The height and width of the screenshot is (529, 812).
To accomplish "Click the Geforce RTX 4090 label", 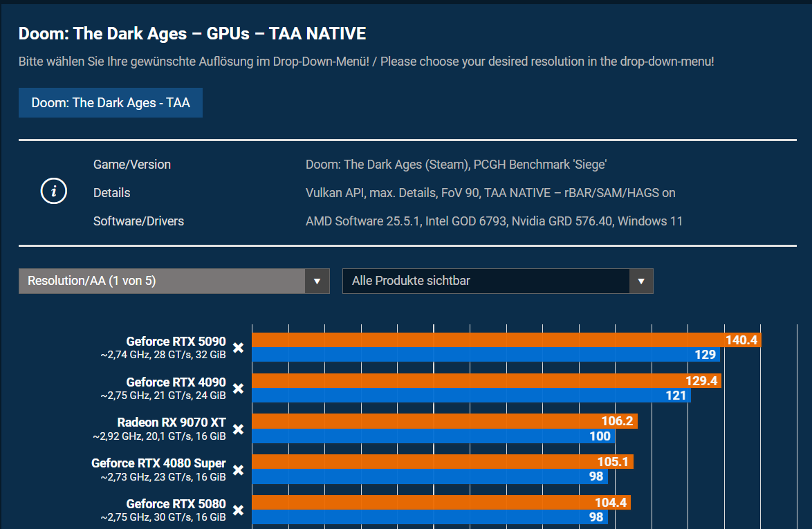I will point(176,382).
